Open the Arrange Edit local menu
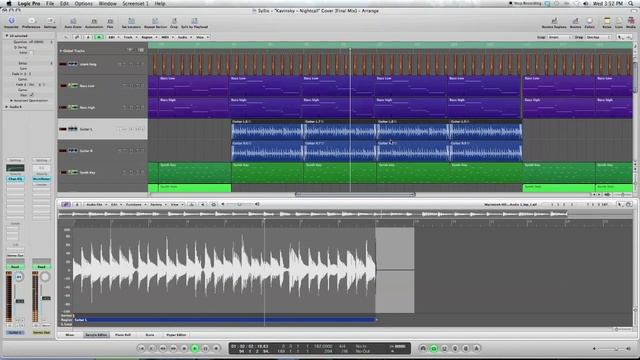Screen dimensions: 640x360 [x=113, y=37]
